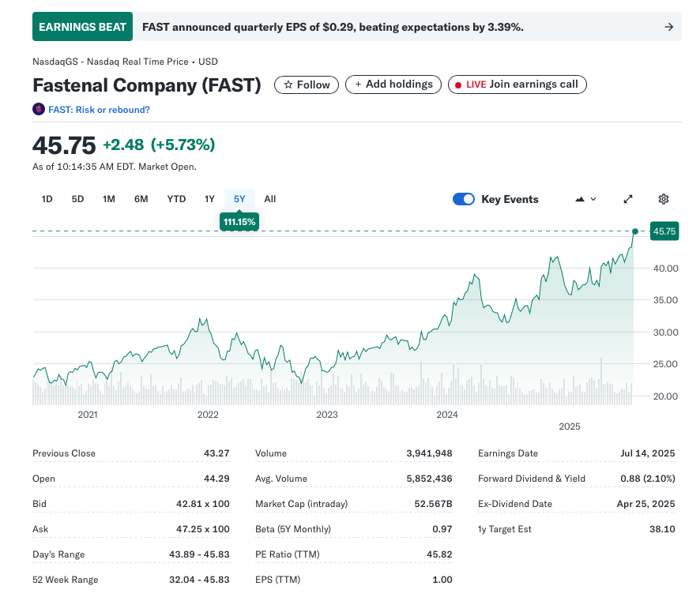
Task: Click the green EARNINGS BEAT badge
Action: click(82, 27)
